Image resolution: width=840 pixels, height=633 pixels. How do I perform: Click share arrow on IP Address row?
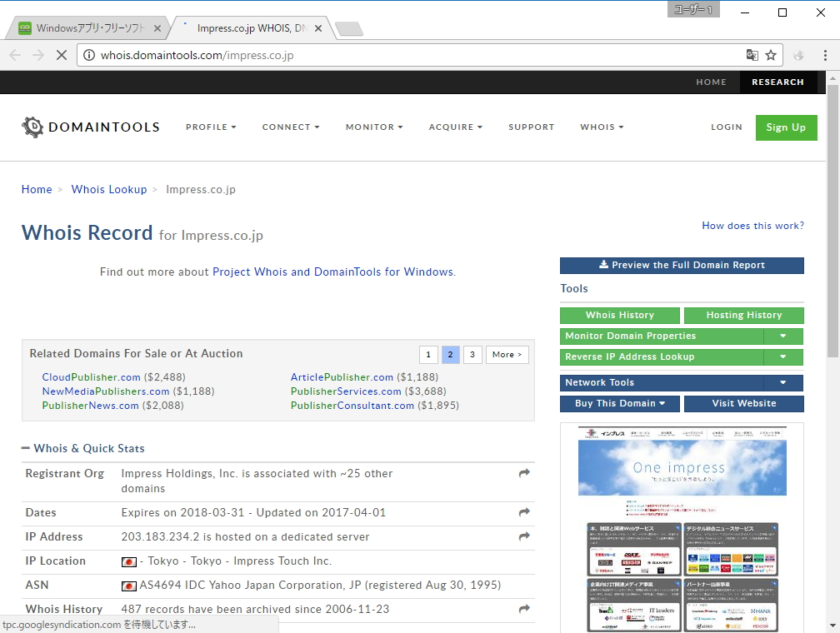(524, 536)
